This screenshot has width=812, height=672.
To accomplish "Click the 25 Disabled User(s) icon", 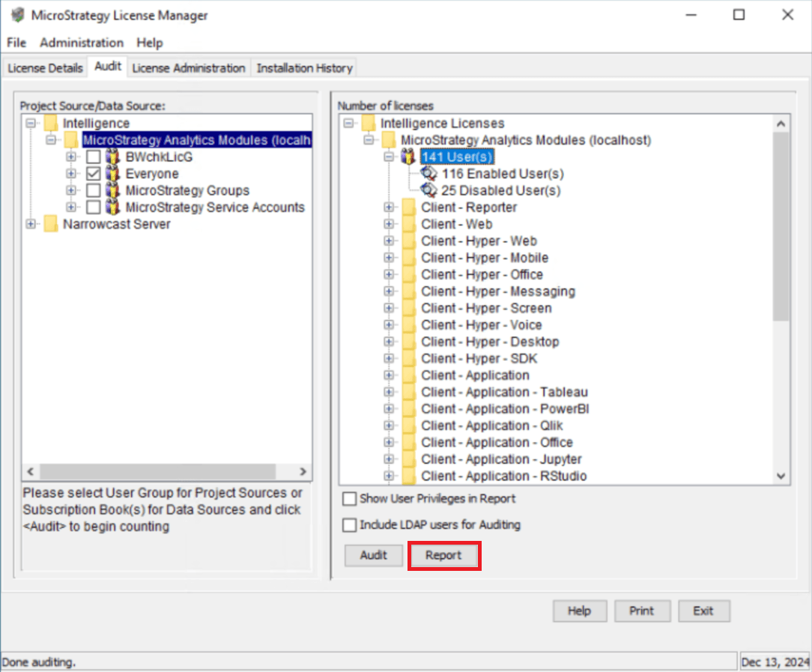I will (429, 190).
